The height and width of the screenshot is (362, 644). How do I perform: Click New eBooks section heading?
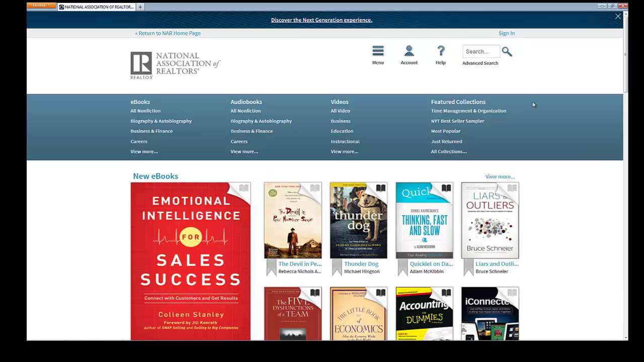click(x=155, y=176)
